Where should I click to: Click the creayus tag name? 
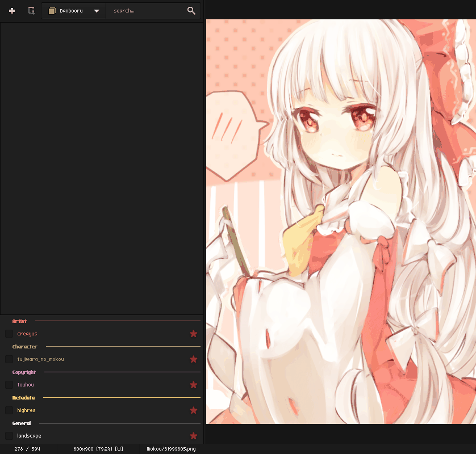coord(27,334)
